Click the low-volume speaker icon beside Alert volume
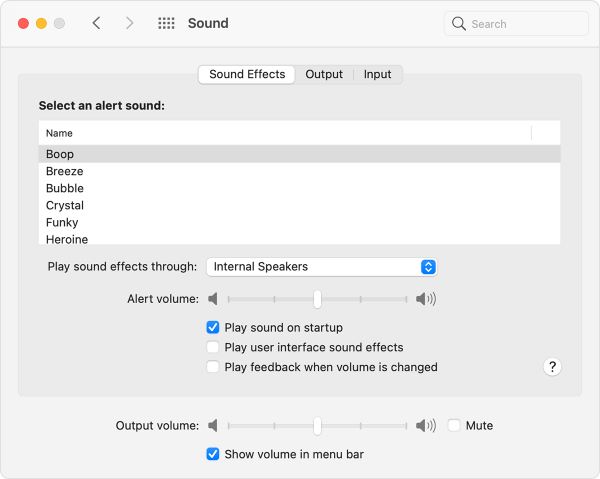The width and height of the screenshot is (600, 479). [213, 299]
